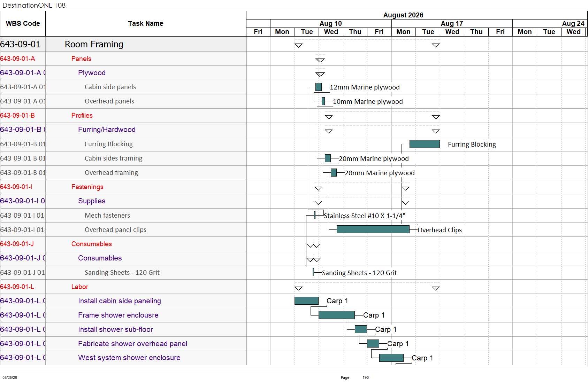The width and height of the screenshot is (588, 382).
Task: Select the Supplies task row
Action: (123, 201)
